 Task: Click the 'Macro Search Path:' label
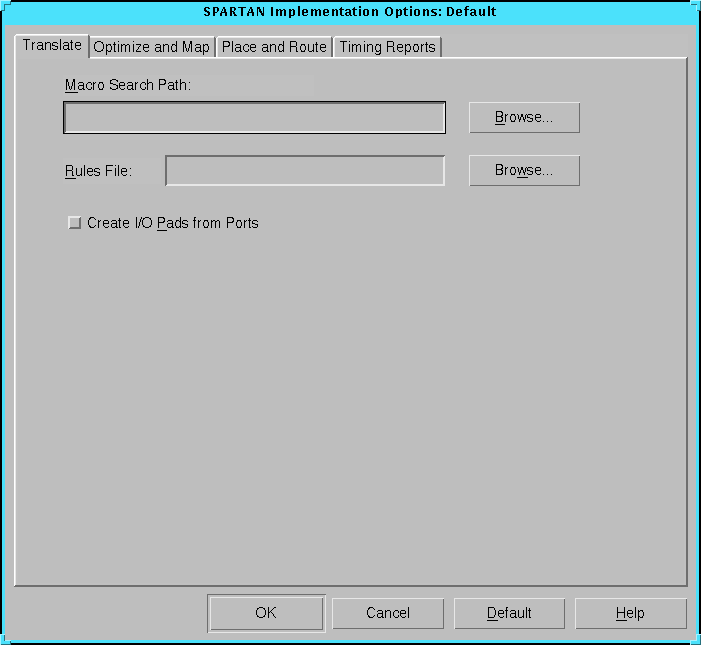128,85
